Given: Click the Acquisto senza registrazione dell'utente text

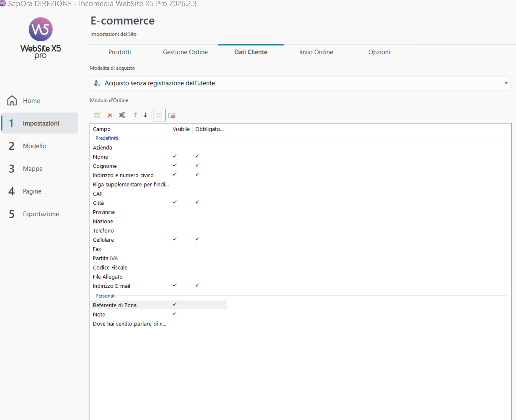Looking at the screenshot, I should click(160, 83).
